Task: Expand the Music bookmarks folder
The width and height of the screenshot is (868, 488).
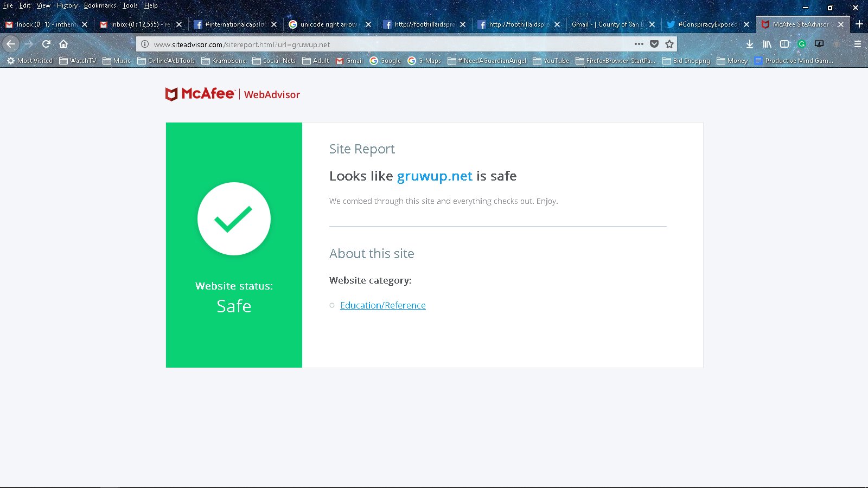Action: coord(117,61)
